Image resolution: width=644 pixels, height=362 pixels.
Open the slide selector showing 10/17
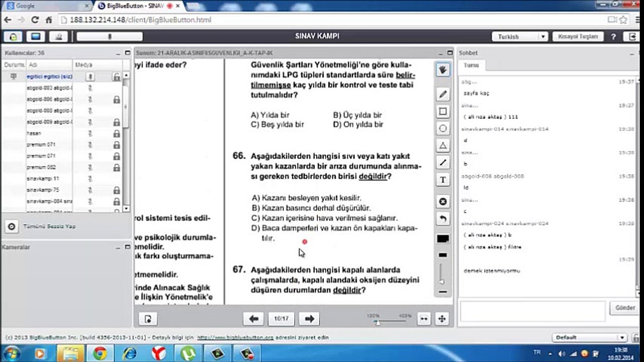pos(282,319)
